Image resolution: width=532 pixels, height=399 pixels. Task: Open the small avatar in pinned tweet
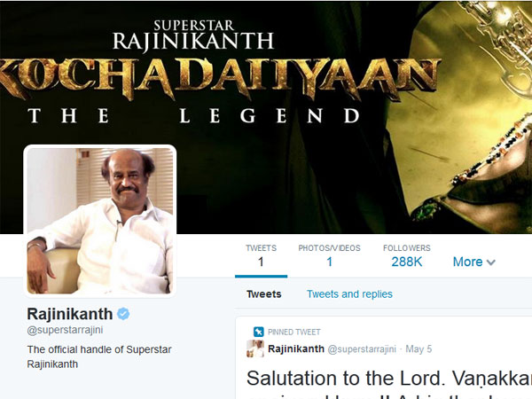click(x=255, y=348)
